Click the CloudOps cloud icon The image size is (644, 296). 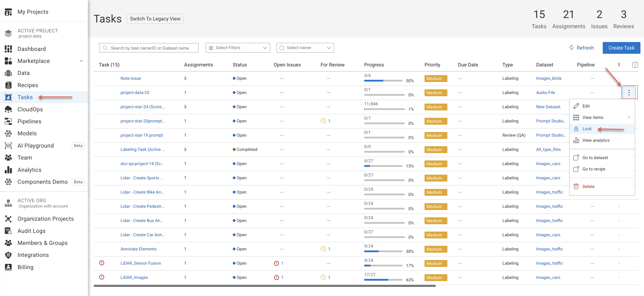[x=8, y=109]
